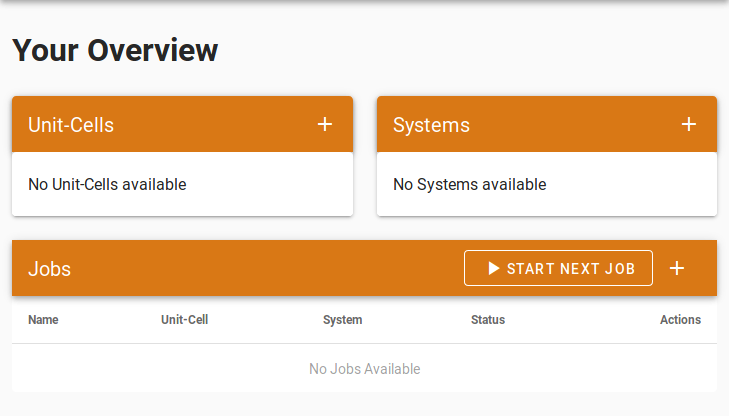Click the plus icon to add a job

(677, 268)
